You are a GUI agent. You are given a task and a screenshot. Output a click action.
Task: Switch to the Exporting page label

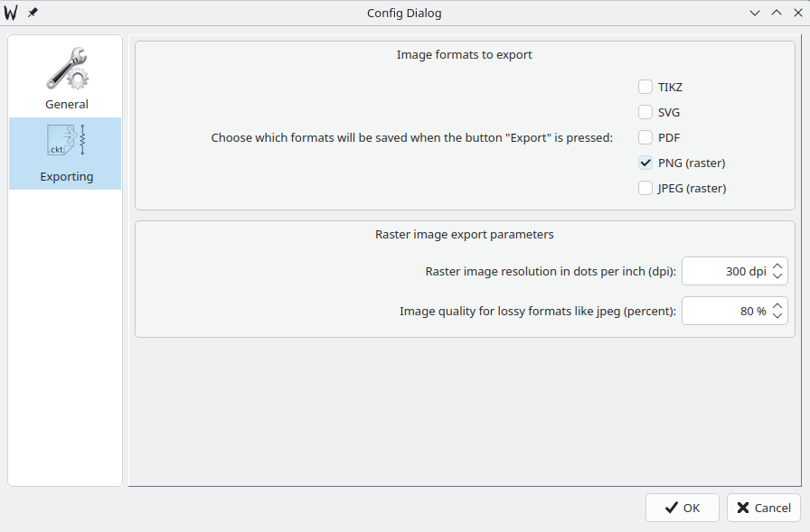point(67,176)
